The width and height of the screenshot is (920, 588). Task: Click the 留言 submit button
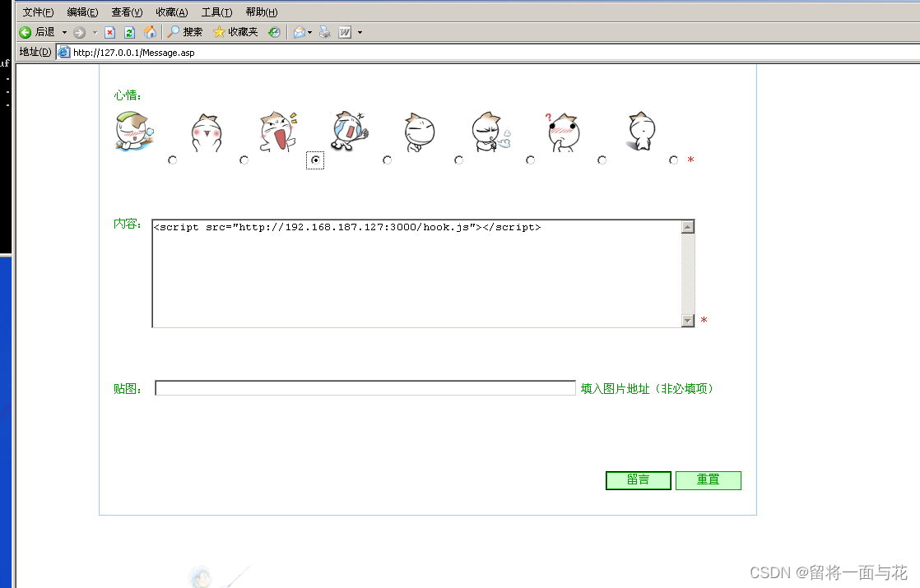(638, 480)
